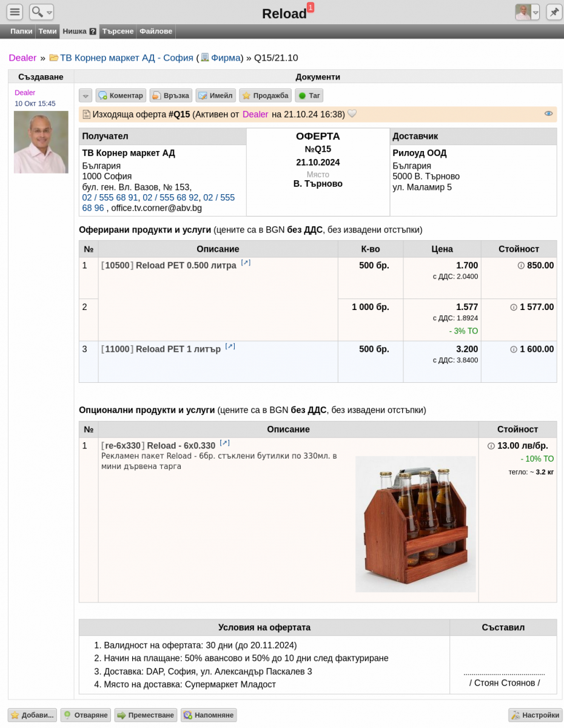Toggle the pin icon in the header
This screenshot has height=728, width=564.
554,12
